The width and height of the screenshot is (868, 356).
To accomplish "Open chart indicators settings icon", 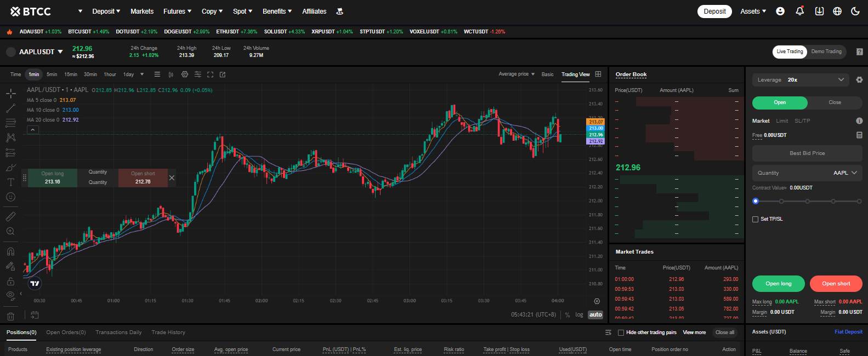I will click(x=184, y=74).
